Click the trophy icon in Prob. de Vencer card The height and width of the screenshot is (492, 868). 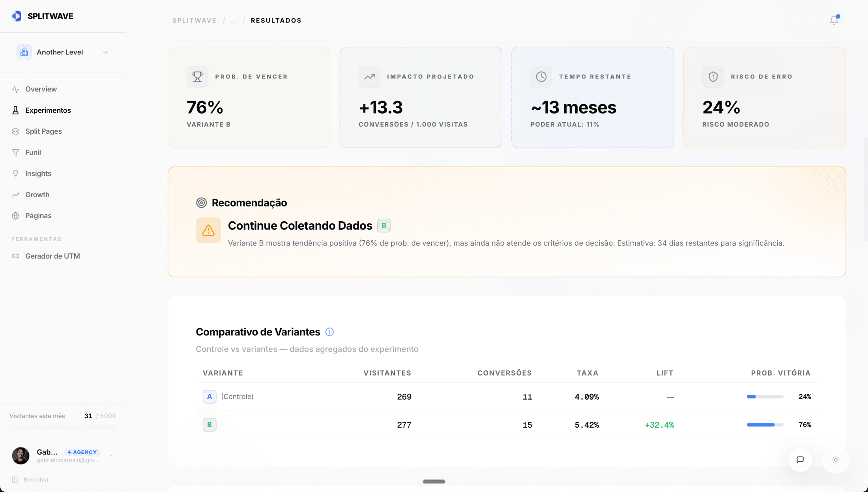pyautogui.click(x=197, y=77)
